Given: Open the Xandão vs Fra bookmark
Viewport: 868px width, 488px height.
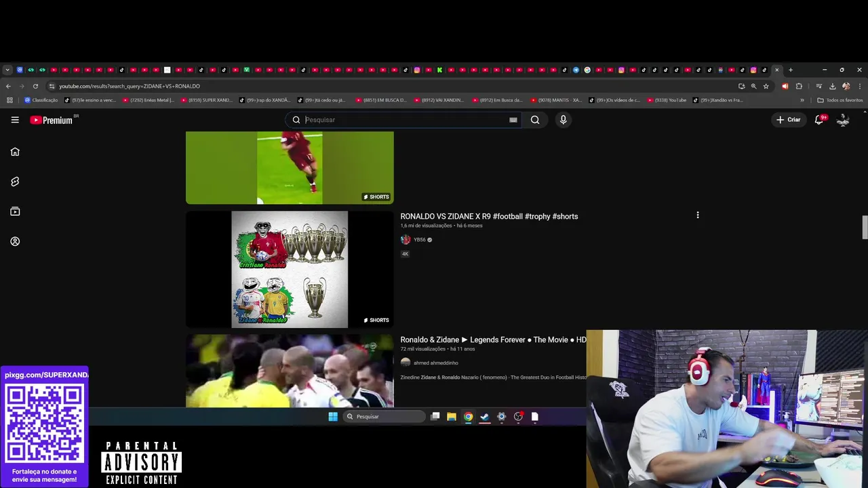Looking at the screenshot, I should pos(718,100).
